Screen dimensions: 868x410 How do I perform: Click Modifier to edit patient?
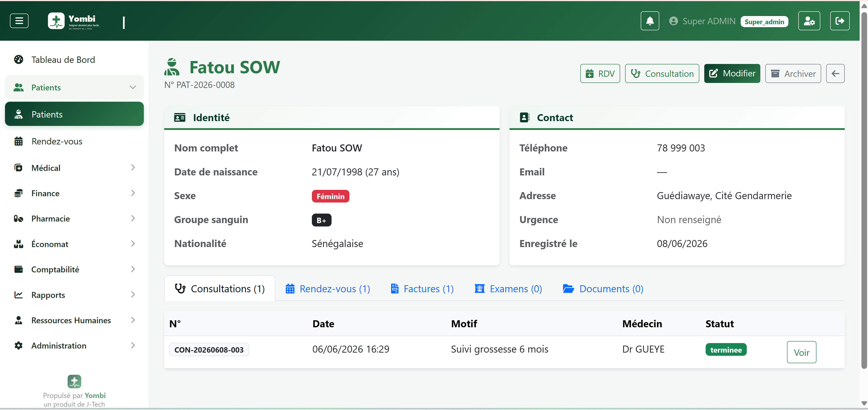pos(732,73)
